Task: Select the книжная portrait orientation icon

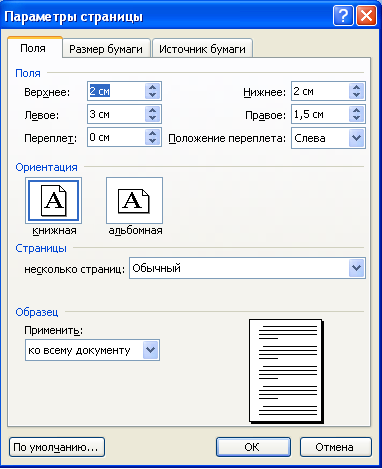Action: pos(53,201)
